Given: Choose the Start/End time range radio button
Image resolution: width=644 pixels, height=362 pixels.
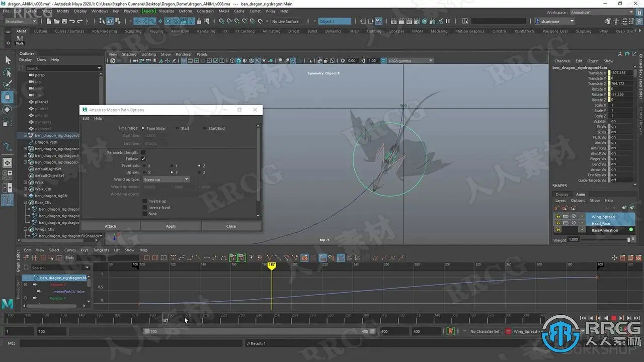Looking at the screenshot, I should pos(205,128).
